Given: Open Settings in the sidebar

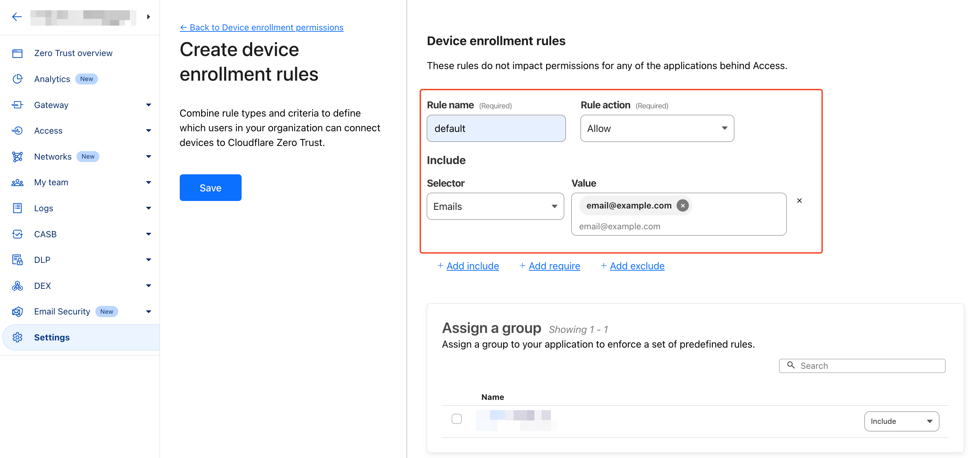Looking at the screenshot, I should pyautogui.click(x=52, y=337).
